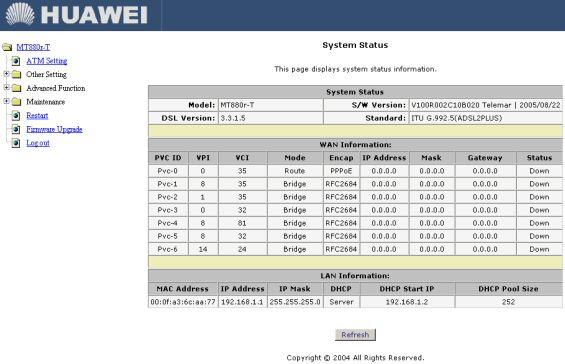Viewport: 565px width, 364px height.
Task: Click the Pvc-6 row ID cell
Action: click(168, 249)
